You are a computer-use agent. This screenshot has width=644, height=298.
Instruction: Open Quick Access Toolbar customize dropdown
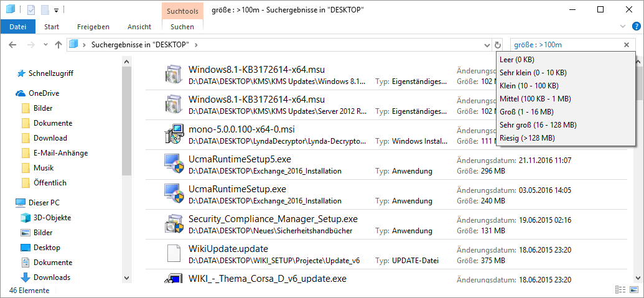click(x=57, y=10)
